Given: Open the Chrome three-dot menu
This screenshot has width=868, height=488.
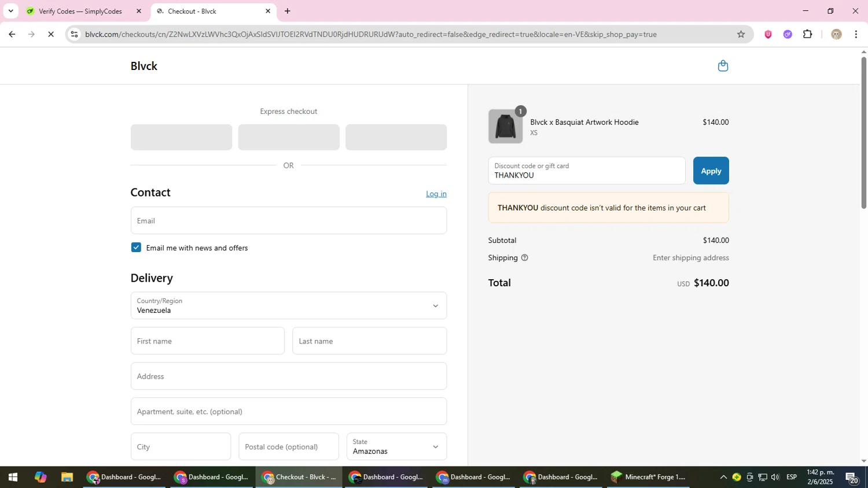Looking at the screenshot, I should pos(856,34).
